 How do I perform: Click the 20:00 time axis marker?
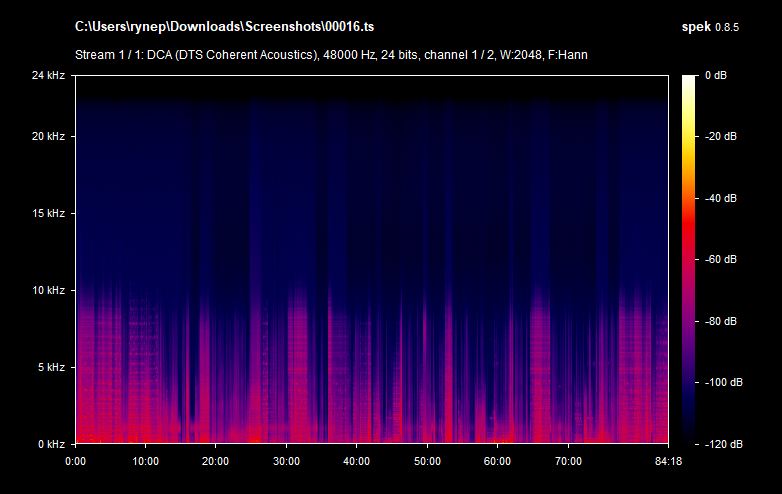pyautogui.click(x=216, y=461)
